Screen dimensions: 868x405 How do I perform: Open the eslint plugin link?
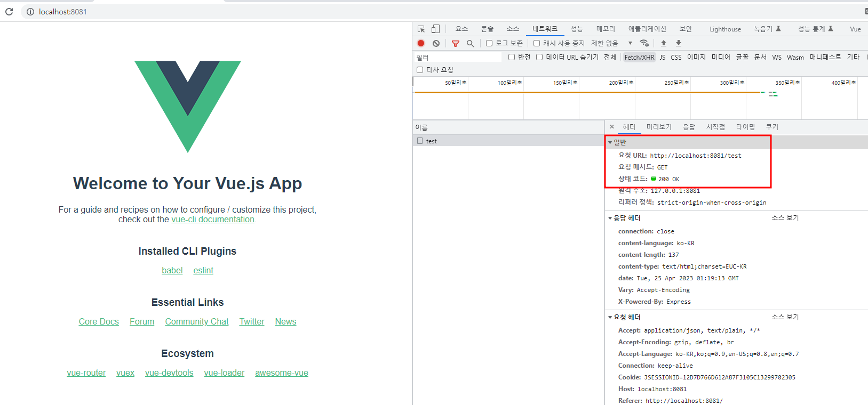click(203, 270)
